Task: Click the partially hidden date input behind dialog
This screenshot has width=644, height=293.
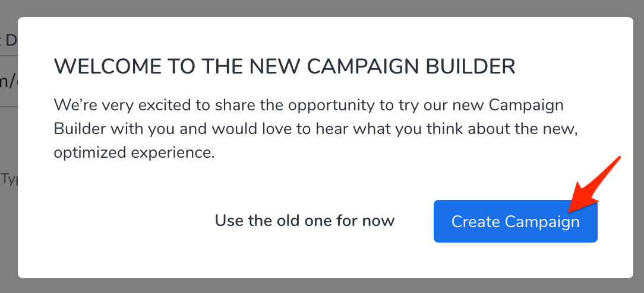Action: point(8,80)
